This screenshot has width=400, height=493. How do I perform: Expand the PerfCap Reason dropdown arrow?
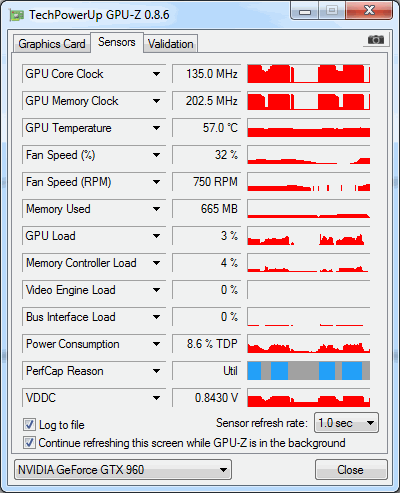click(x=156, y=371)
